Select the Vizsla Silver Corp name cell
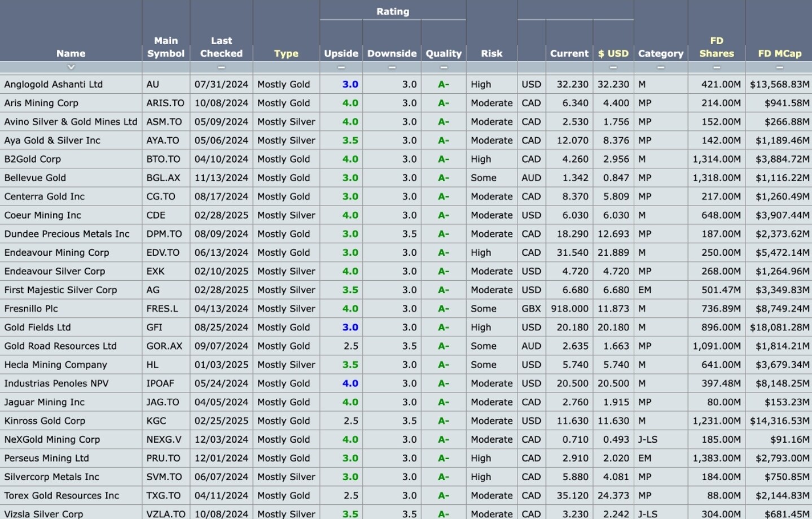The image size is (812, 519). (x=43, y=514)
